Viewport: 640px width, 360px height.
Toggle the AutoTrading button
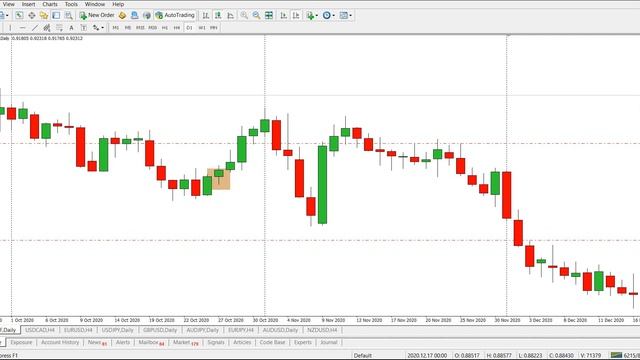(x=175, y=16)
